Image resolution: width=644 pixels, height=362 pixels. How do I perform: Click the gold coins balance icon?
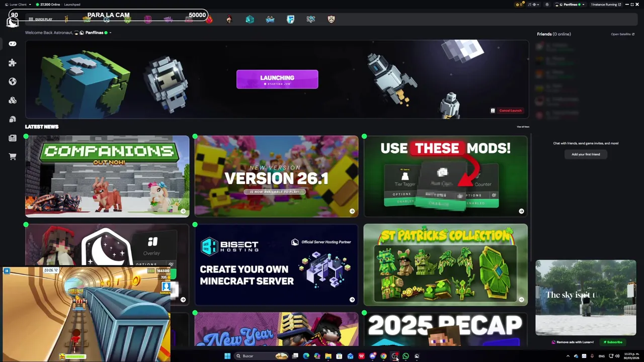(519, 5)
